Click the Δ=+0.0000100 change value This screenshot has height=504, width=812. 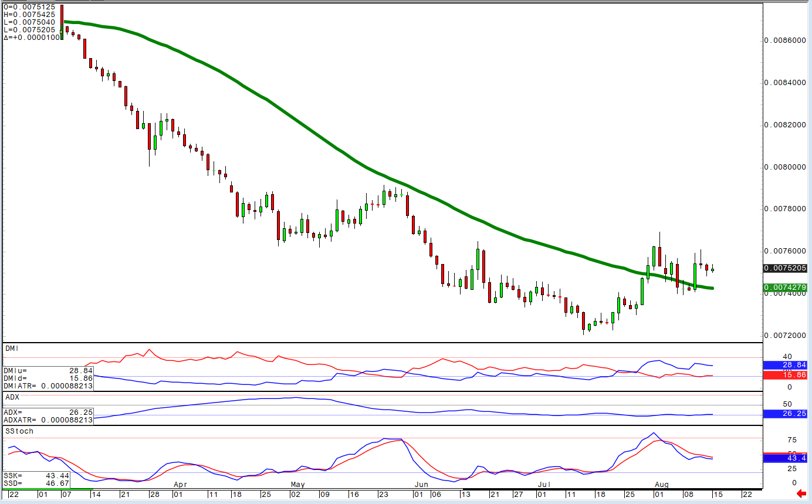point(32,37)
